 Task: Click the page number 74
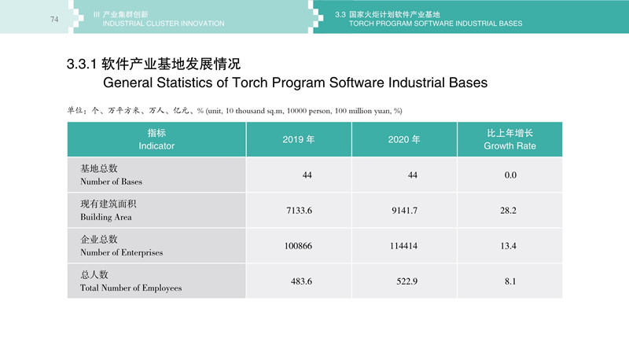(54, 19)
